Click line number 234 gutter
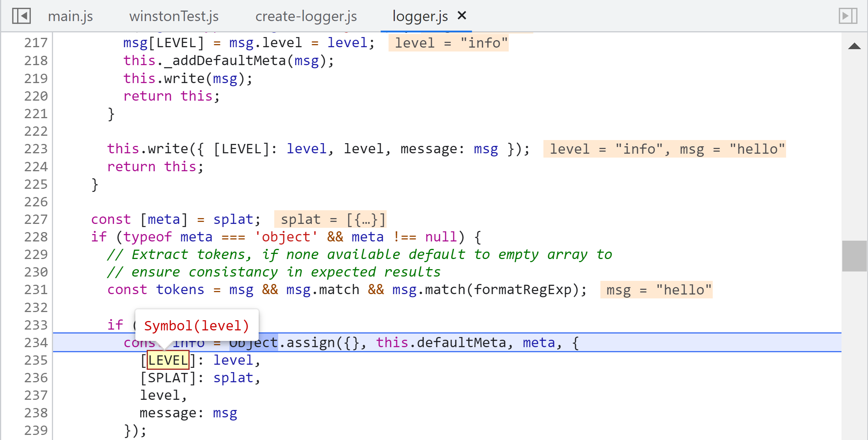The width and height of the screenshot is (868, 440). coord(36,342)
